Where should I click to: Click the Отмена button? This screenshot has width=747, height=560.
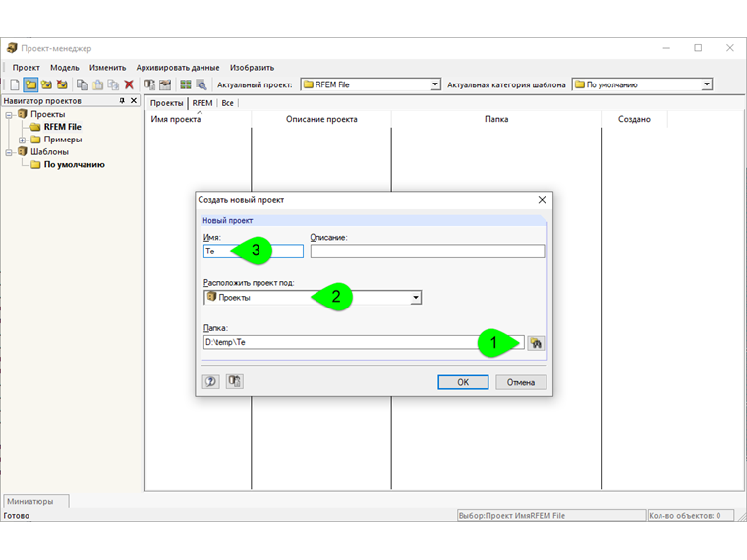(x=521, y=382)
